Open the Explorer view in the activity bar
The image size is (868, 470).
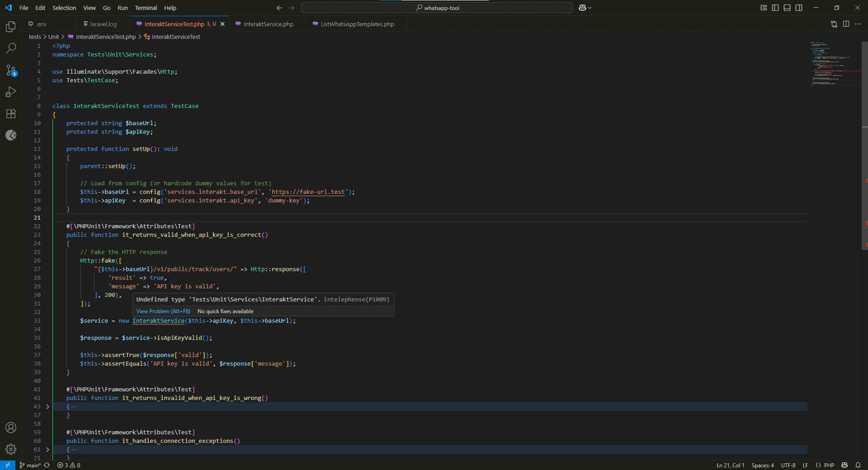point(11,27)
